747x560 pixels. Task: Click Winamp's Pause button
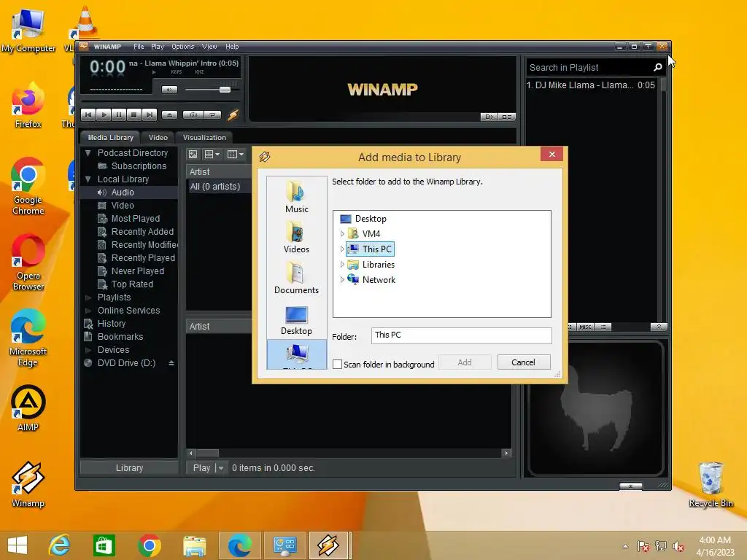[x=119, y=114]
